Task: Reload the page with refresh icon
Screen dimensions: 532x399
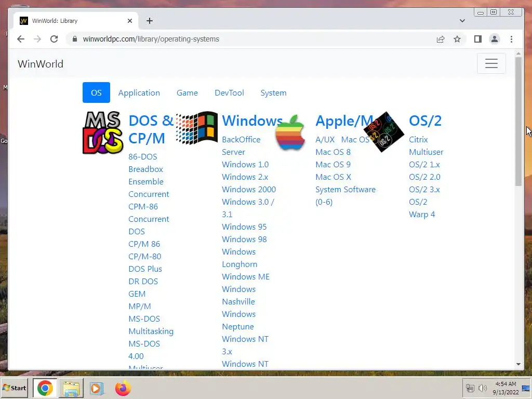Action: click(x=54, y=39)
